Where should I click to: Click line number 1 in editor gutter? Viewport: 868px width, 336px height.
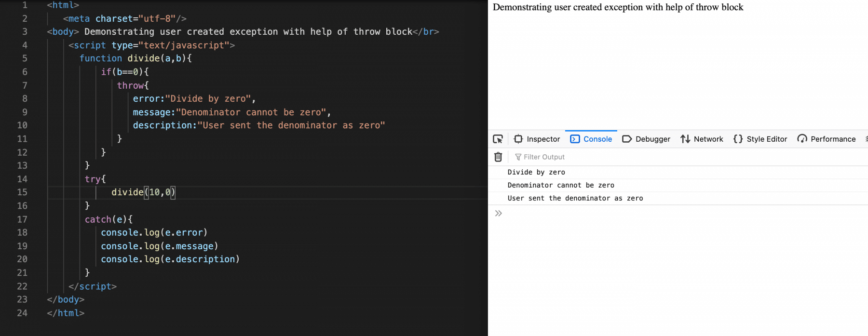coord(25,5)
